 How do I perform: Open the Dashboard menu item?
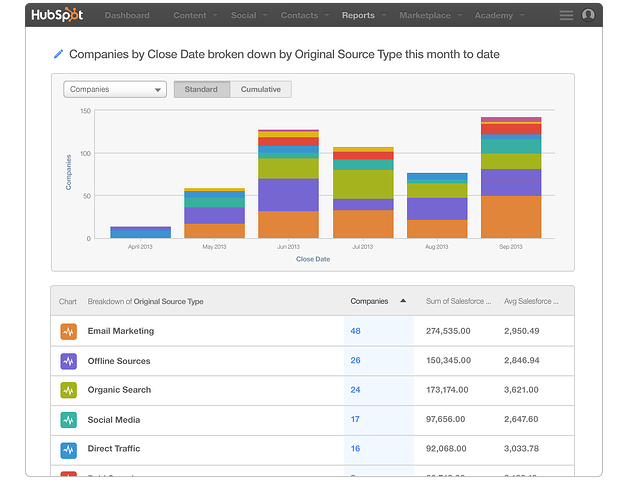[x=127, y=16]
